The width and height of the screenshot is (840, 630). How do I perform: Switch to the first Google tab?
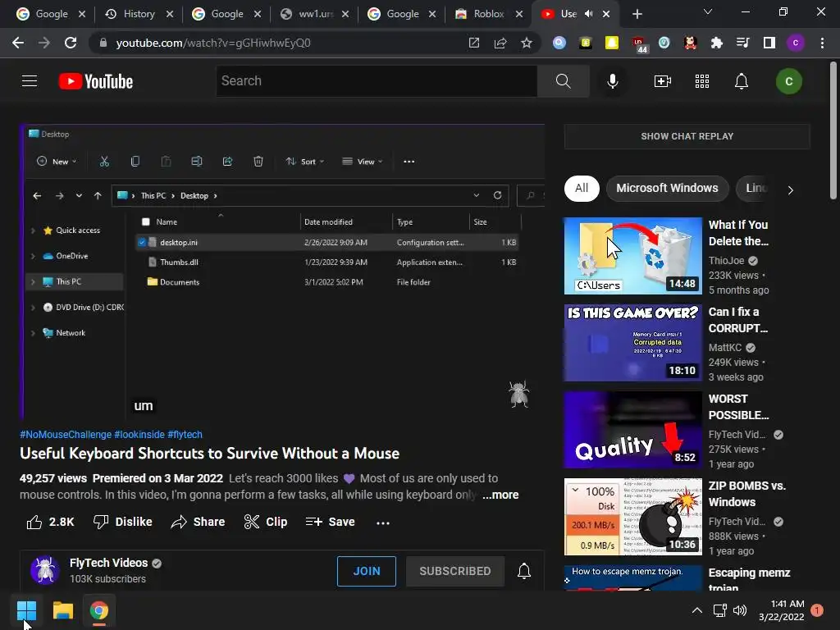click(51, 14)
